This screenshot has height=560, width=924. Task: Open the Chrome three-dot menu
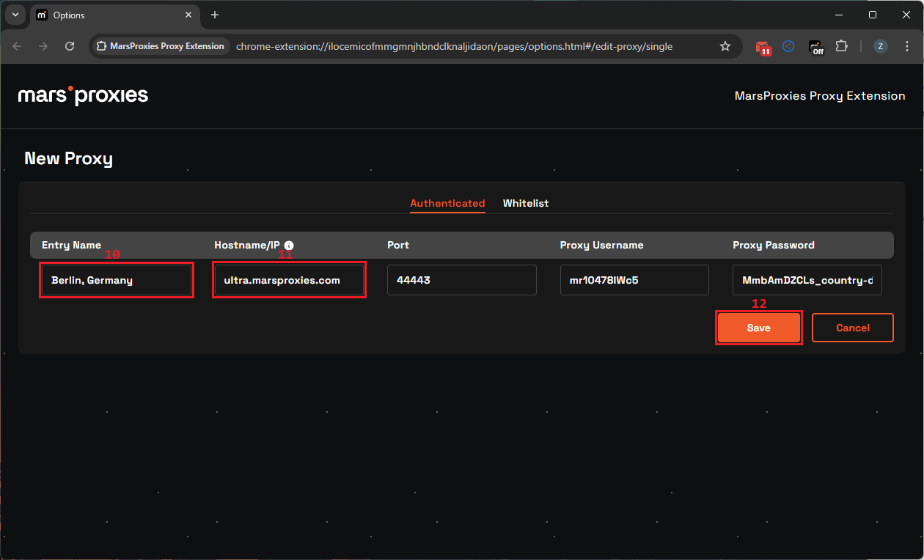[906, 46]
